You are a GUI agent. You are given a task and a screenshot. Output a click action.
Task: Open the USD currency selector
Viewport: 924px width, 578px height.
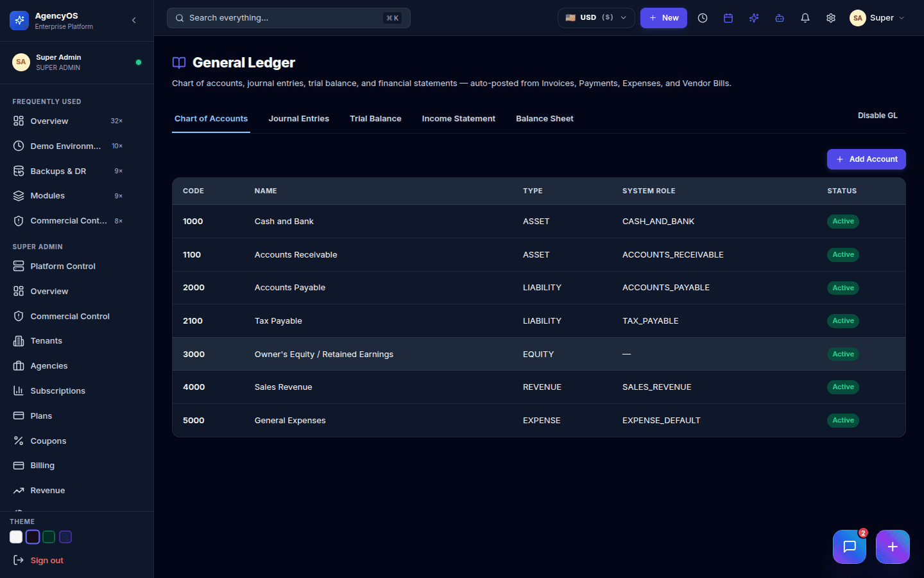tap(596, 18)
